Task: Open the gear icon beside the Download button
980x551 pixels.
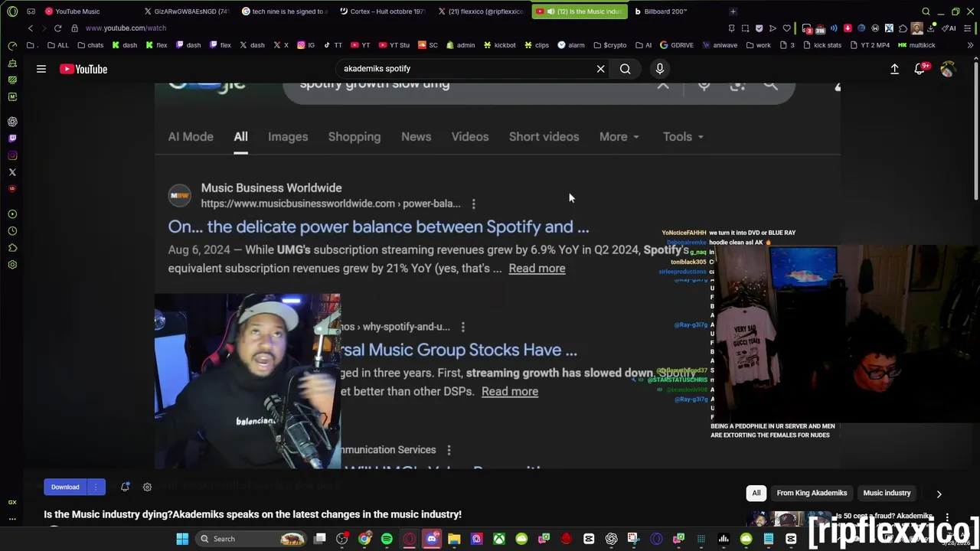Action: pyautogui.click(x=147, y=487)
